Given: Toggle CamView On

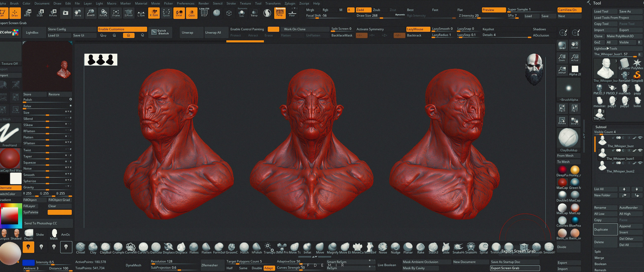Looking at the screenshot, I should coord(569,10).
